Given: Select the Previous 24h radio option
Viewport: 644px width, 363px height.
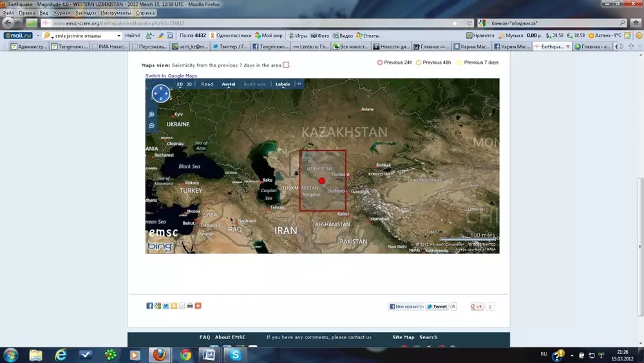Looking at the screenshot, I should [380, 63].
